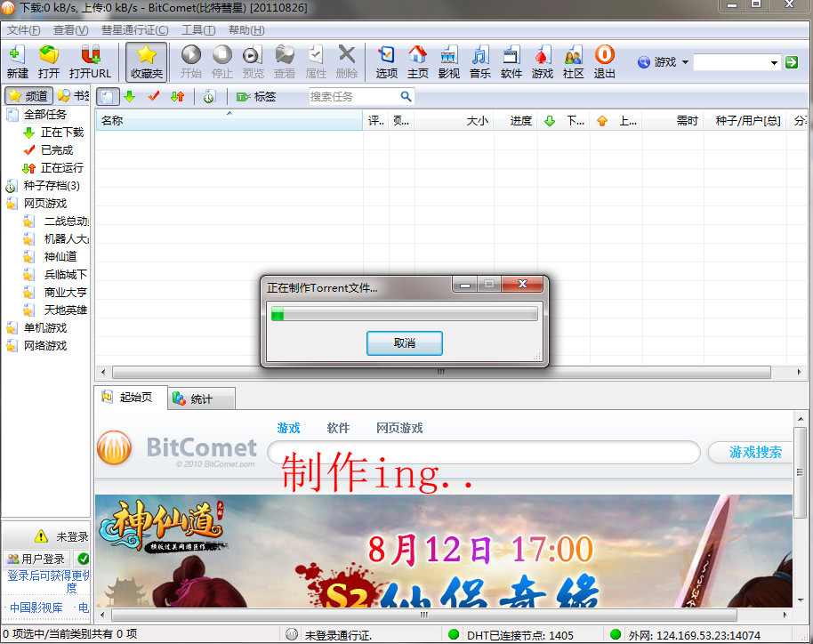Open the 查看(V) menu
The image size is (813, 644).
click(x=70, y=30)
